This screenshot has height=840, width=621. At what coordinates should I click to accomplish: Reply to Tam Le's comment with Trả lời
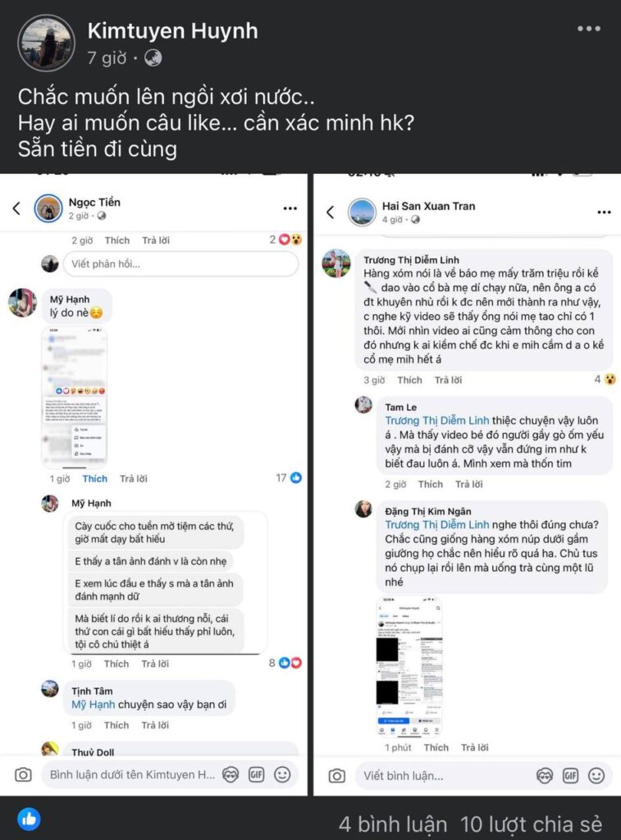click(x=469, y=484)
